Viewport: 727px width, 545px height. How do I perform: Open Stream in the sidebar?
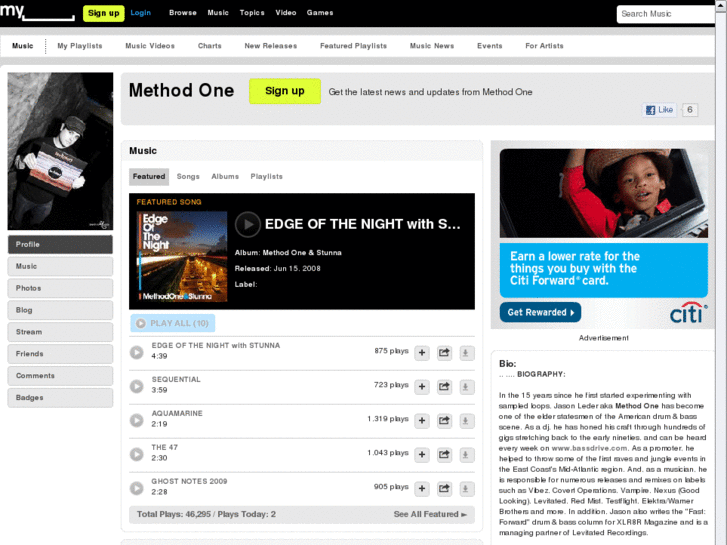[x=60, y=332]
